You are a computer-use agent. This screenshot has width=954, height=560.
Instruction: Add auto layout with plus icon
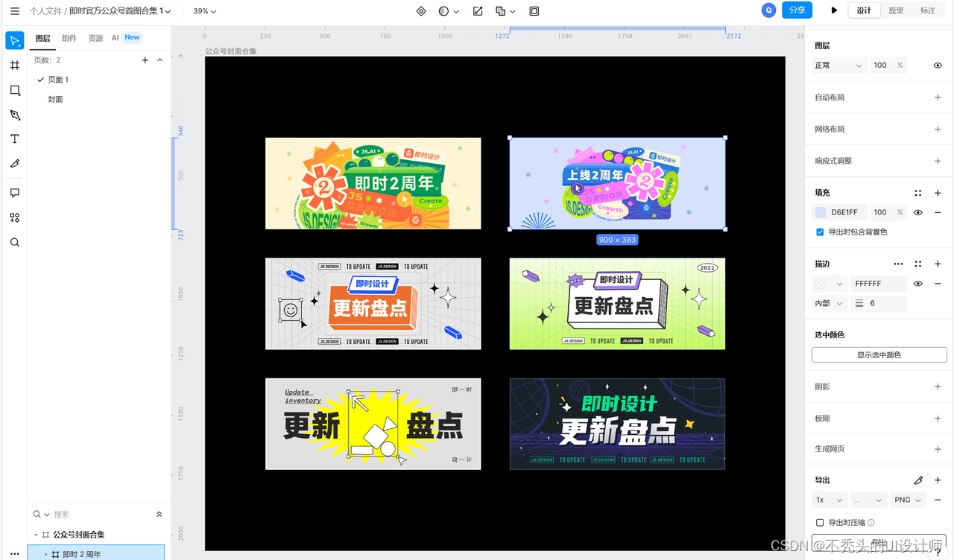pyautogui.click(x=938, y=98)
